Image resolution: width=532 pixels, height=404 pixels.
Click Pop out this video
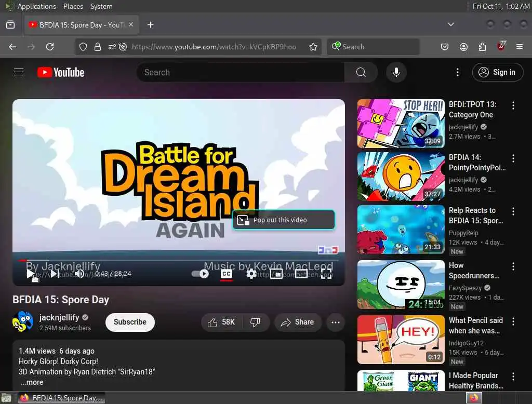click(284, 220)
